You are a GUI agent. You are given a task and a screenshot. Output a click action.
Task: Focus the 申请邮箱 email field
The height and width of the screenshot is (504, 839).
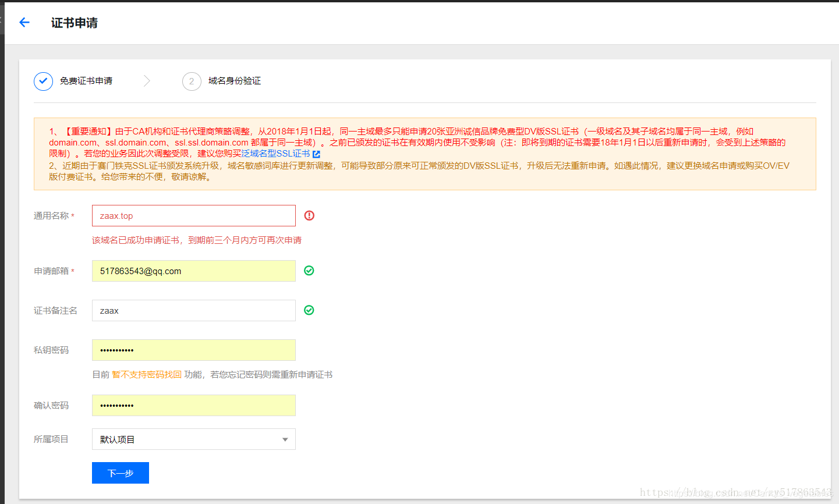tap(194, 271)
